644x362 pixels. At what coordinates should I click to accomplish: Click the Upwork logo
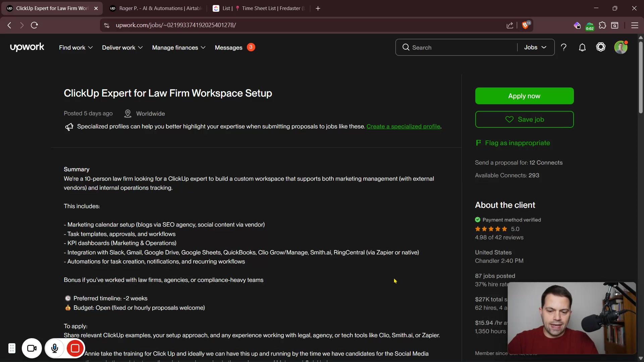(27, 47)
